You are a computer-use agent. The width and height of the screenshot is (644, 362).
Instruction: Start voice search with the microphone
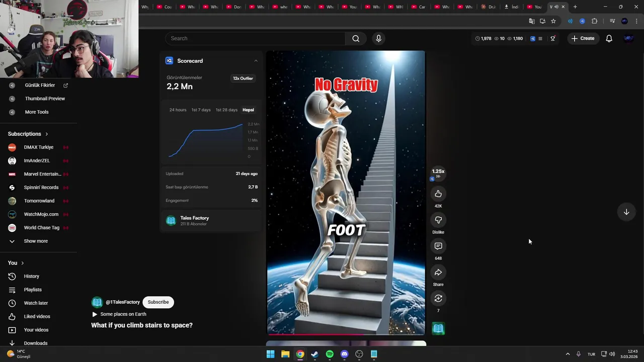pyautogui.click(x=379, y=38)
